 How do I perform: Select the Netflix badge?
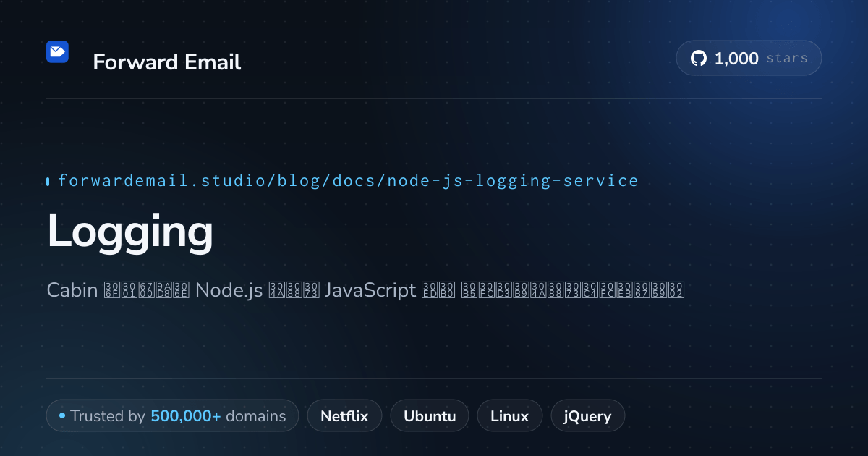point(344,416)
